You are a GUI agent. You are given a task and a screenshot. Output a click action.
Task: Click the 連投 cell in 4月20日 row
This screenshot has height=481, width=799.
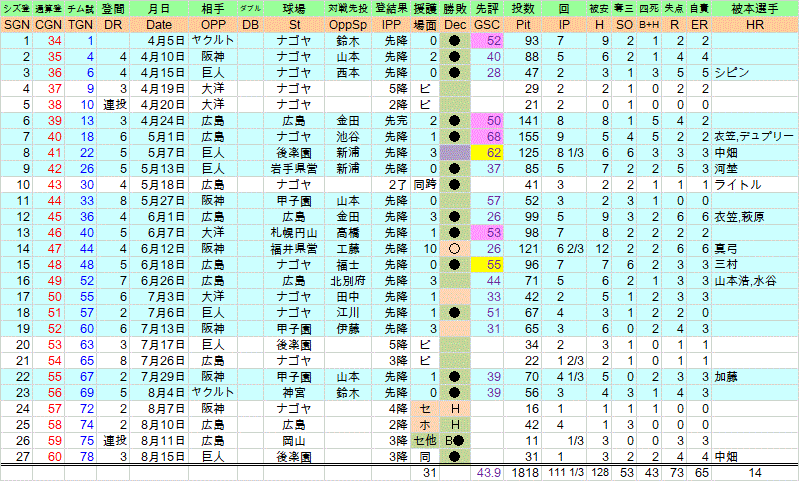(x=113, y=105)
